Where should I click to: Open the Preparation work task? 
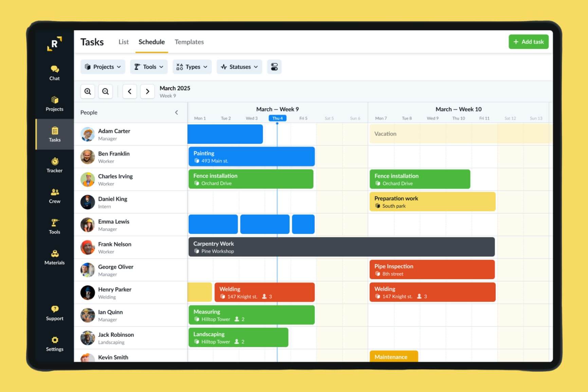point(433,202)
